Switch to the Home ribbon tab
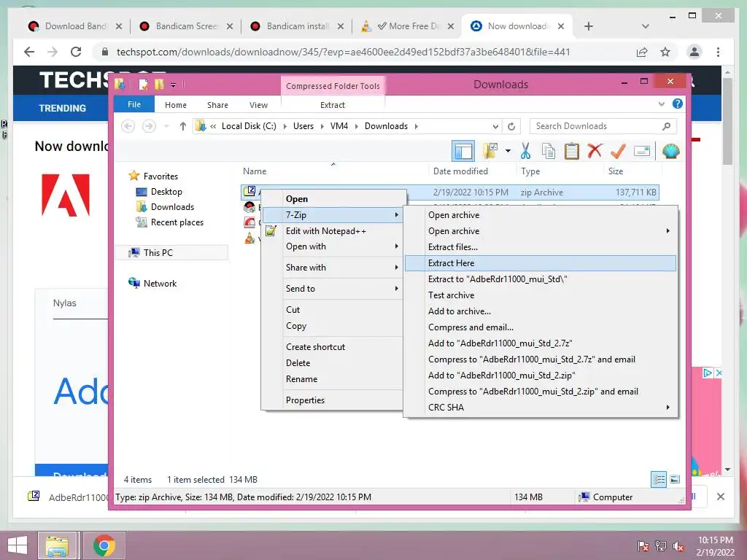747x560 pixels. [176, 105]
